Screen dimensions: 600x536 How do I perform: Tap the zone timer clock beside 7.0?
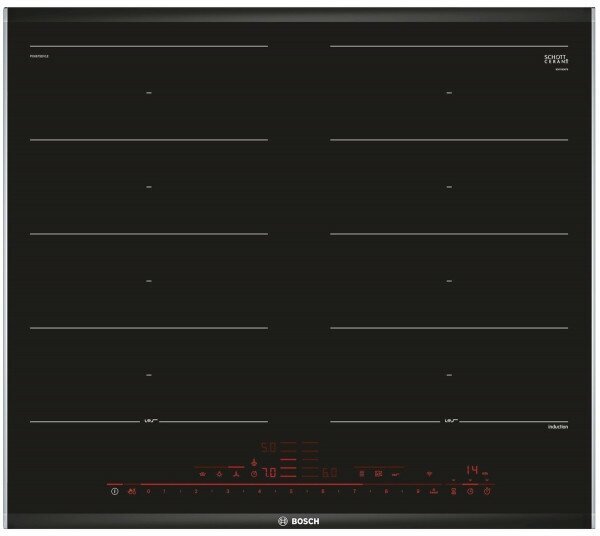pyautogui.click(x=254, y=474)
